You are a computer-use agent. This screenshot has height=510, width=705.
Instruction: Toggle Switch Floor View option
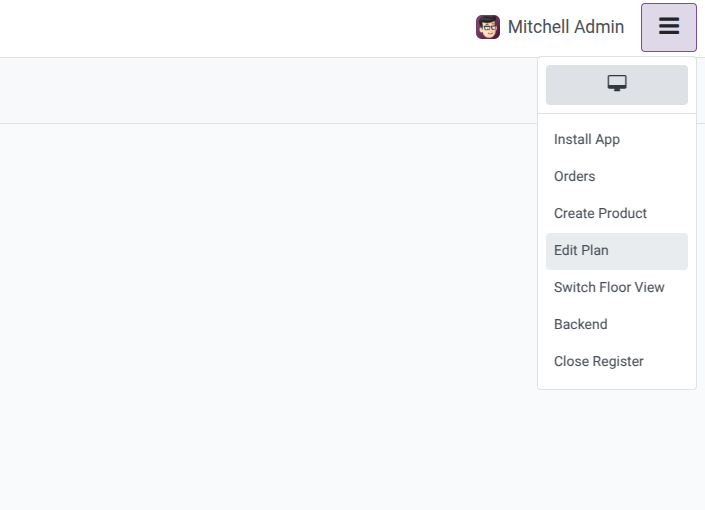coord(609,287)
